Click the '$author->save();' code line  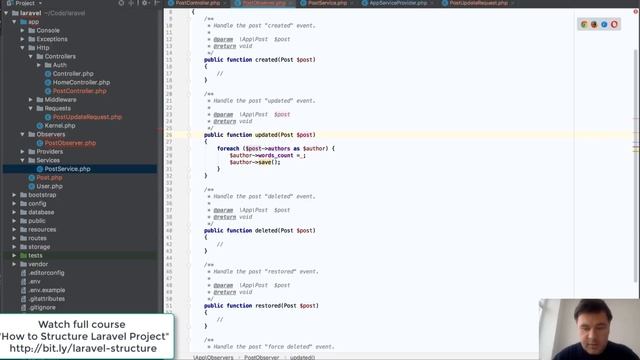tap(255, 162)
